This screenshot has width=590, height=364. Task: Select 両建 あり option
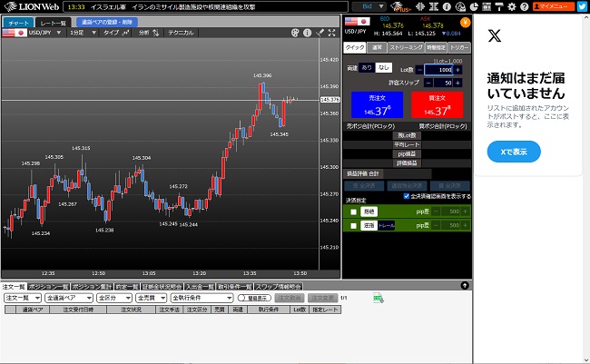[367, 67]
